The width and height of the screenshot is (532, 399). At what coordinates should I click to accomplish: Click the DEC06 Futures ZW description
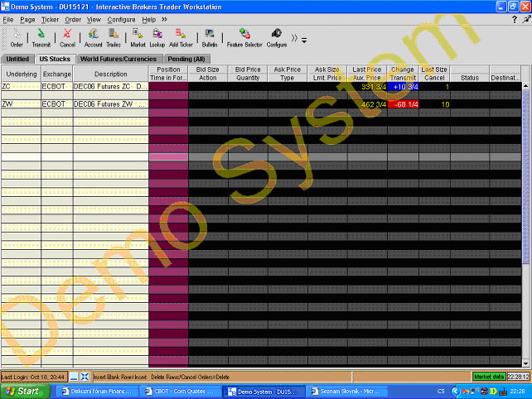(x=110, y=104)
